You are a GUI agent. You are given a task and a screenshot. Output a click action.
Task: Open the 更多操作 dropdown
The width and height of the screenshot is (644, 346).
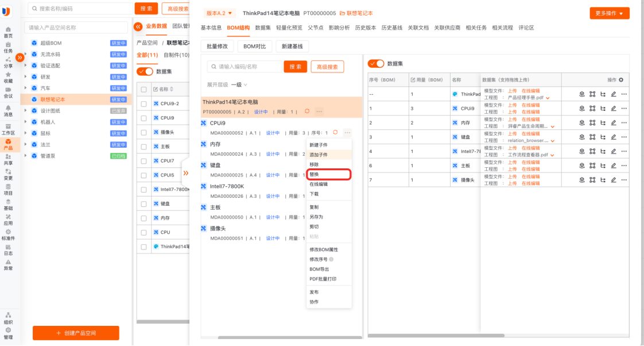(x=610, y=13)
